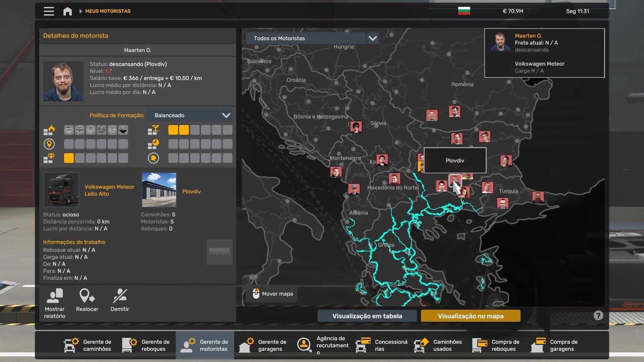Click the first orange long-distance skill square

coord(173,130)
